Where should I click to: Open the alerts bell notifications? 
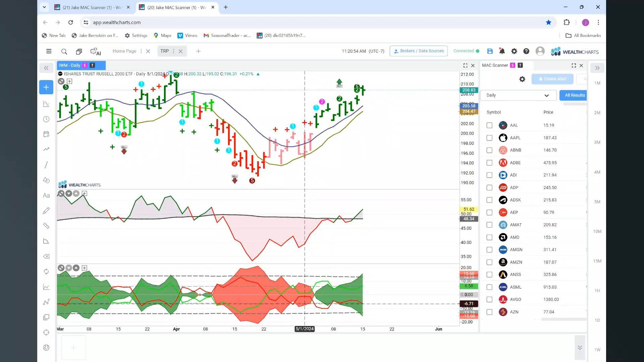502,51
